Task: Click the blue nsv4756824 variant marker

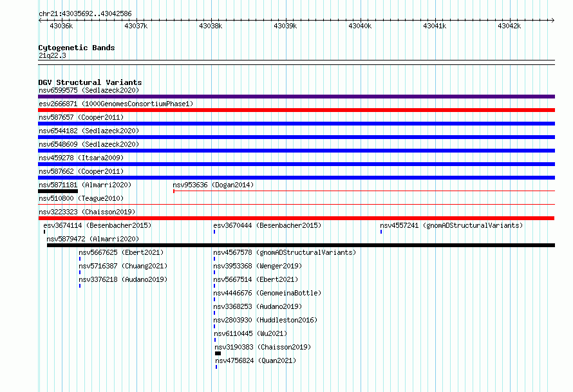Action: click(x=216, y=367)
